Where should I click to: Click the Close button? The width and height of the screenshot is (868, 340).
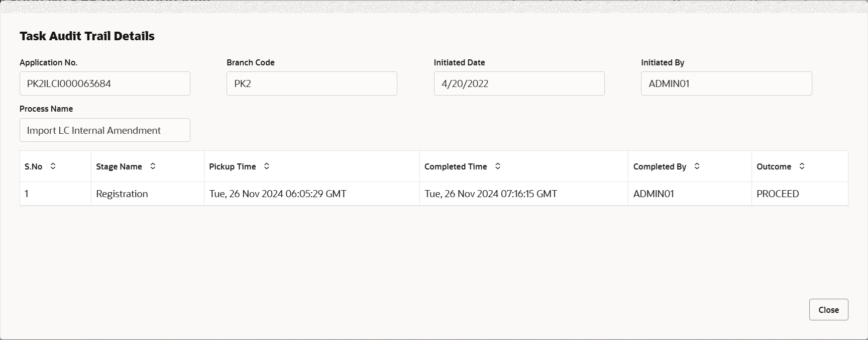(828, 310)
